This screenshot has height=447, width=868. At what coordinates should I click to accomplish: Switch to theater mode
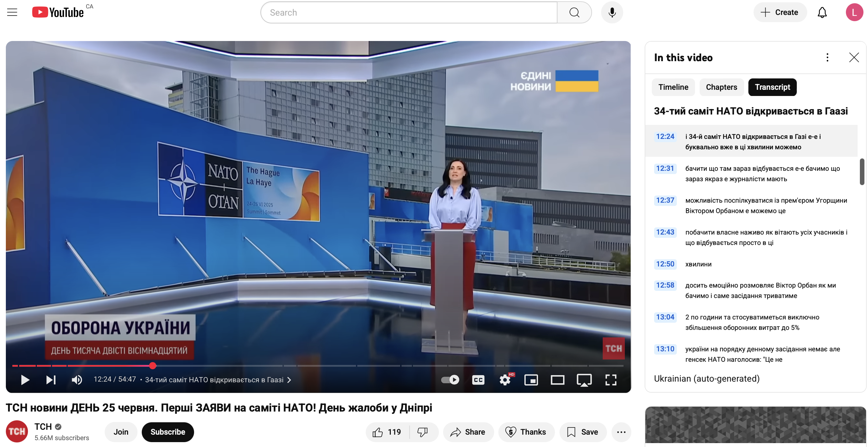557,380
